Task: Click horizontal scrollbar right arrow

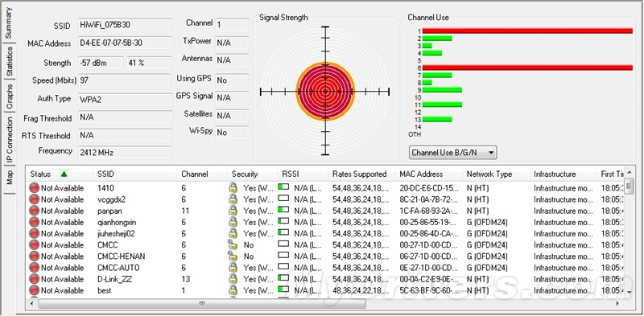Action: [617, 304]
